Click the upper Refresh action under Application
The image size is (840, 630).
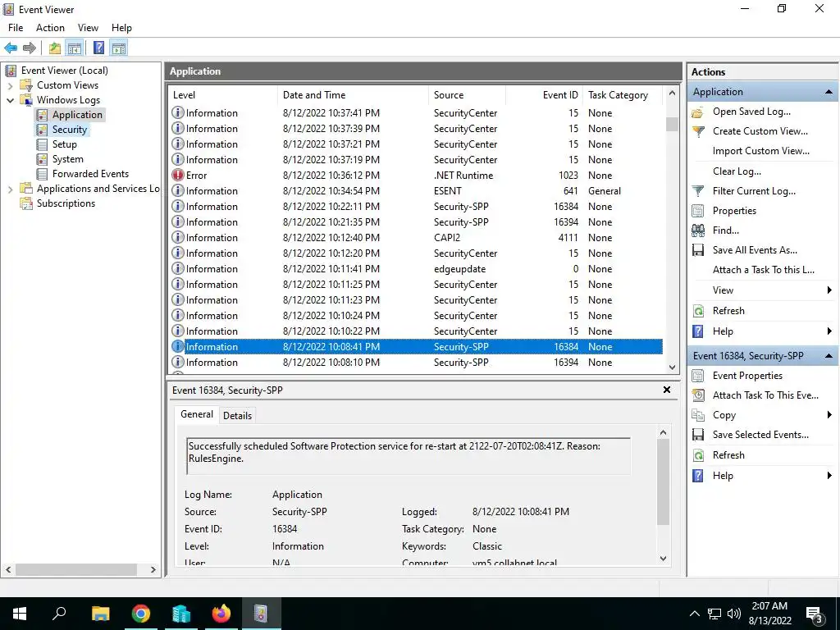pyautogui.click(x=728, y=311)
